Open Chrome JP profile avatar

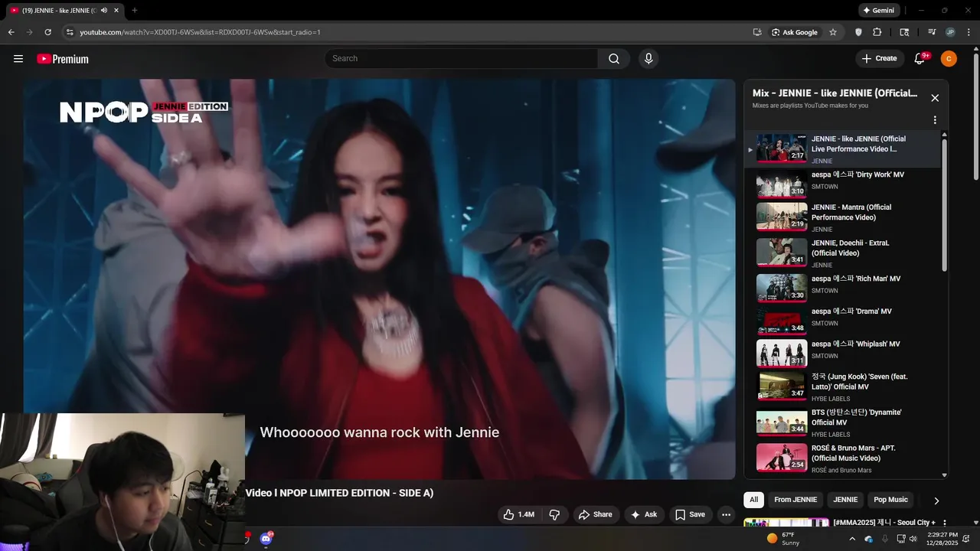coord(950,32)
